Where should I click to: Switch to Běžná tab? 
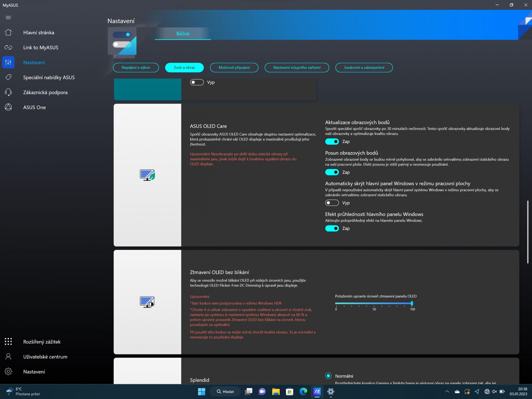183,33
